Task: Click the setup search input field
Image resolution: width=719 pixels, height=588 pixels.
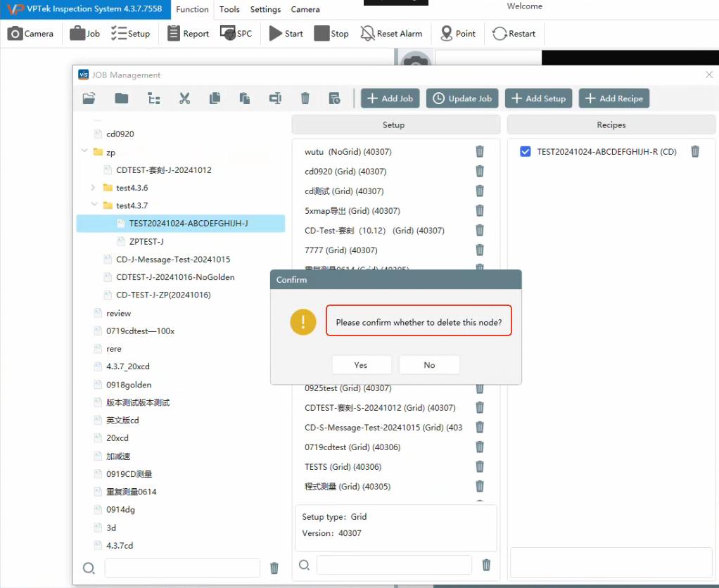Action: point(395,565)
